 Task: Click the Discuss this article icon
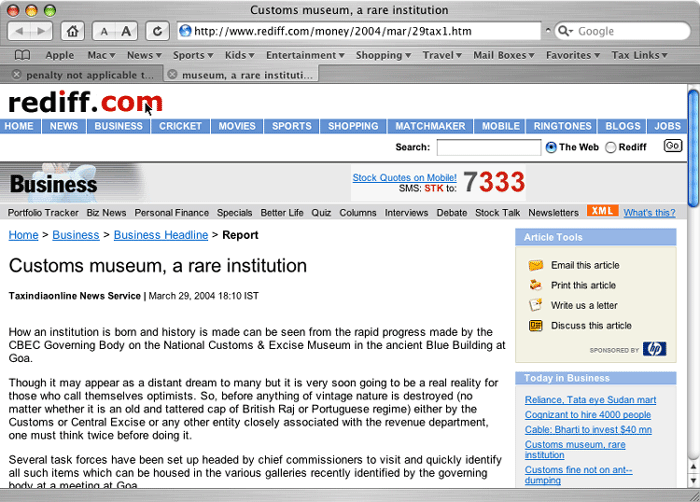pyautogui.click(x=536, y=325)
